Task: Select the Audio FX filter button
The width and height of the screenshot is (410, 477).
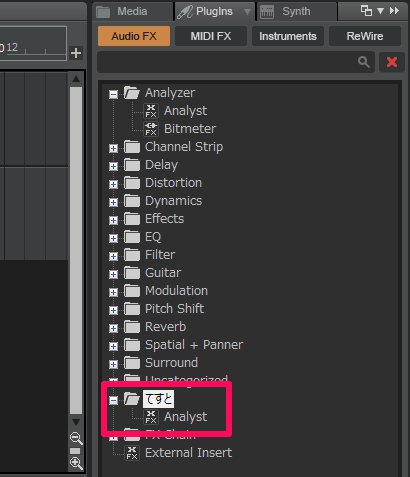Action: coord(134,36)
